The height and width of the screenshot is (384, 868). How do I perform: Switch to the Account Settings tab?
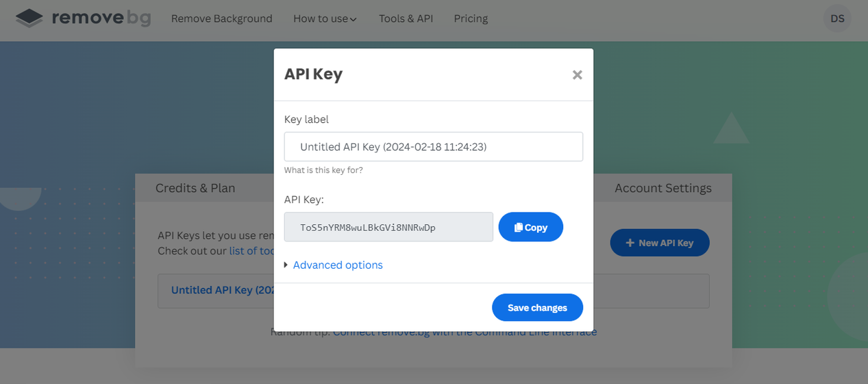point(663,188)
